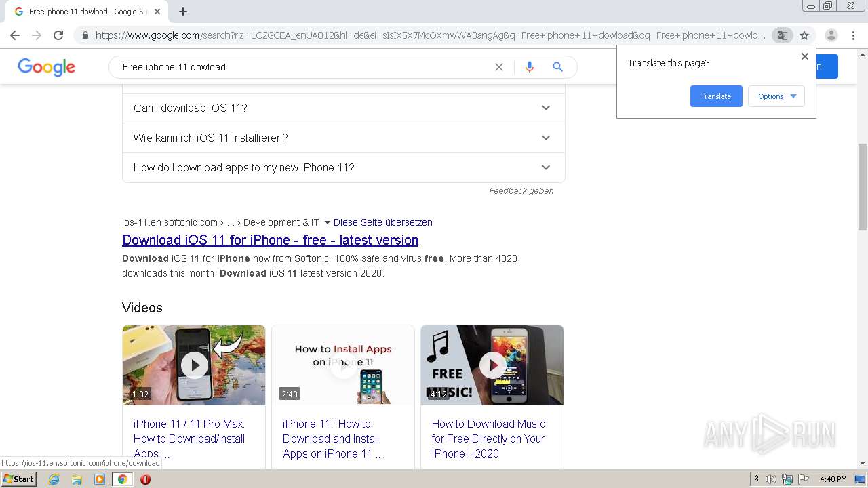Viewport: 868px width, 488px height.
Task: Launch Internet Explorer from the taskbar
Action: coord(54,479)
